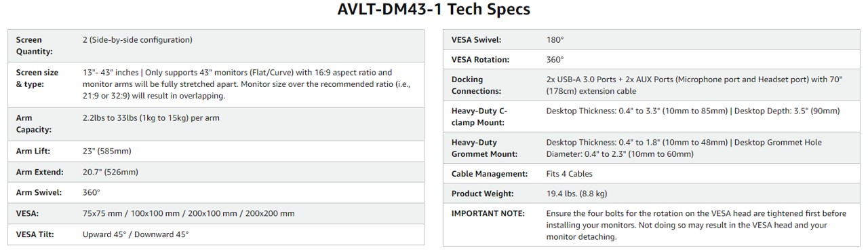Click the Cable Management Fits 4 Cables value
868x250 pixels.
570,174
